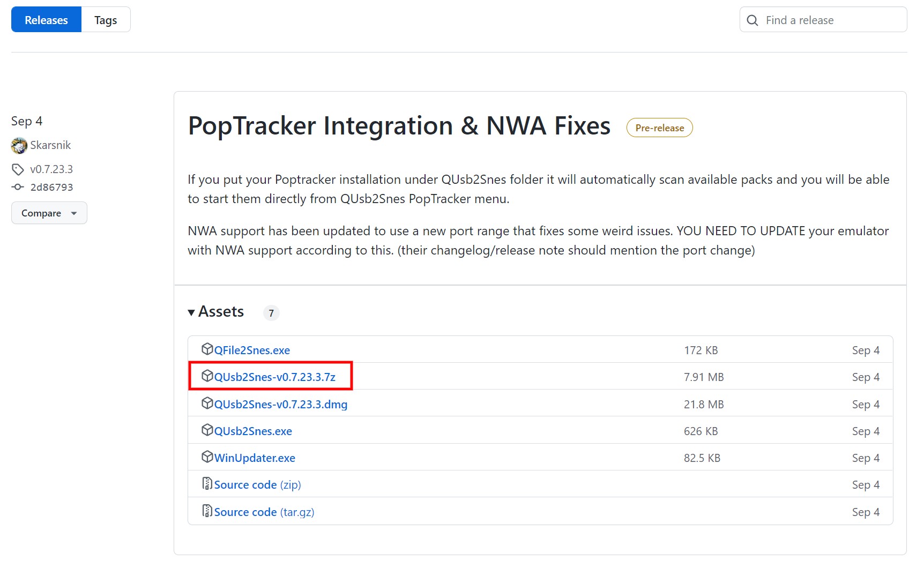Click the zip file icon beside Source code (zip)
The width and height of the screenshot is (924, 568).
tap(207, 484)
